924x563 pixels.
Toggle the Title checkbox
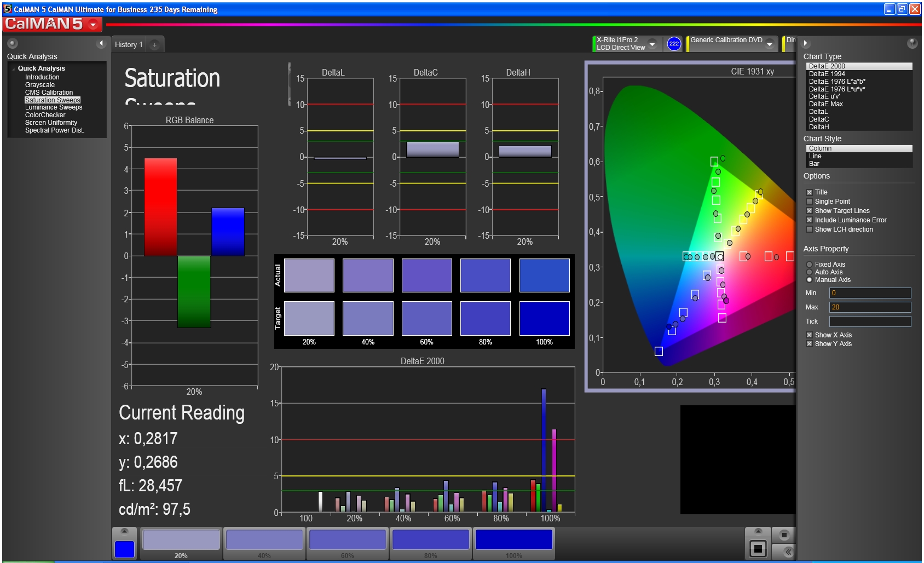point(809,192)
